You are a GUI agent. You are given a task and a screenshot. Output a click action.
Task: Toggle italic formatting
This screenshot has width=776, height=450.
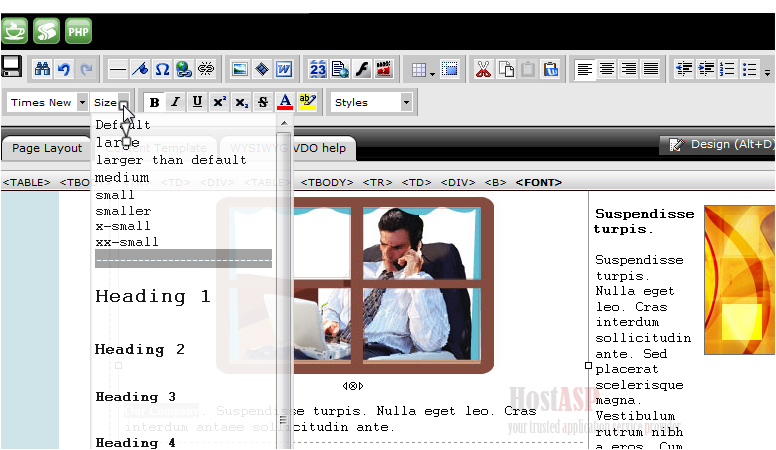pyautogui.click(x=175, y=102)
